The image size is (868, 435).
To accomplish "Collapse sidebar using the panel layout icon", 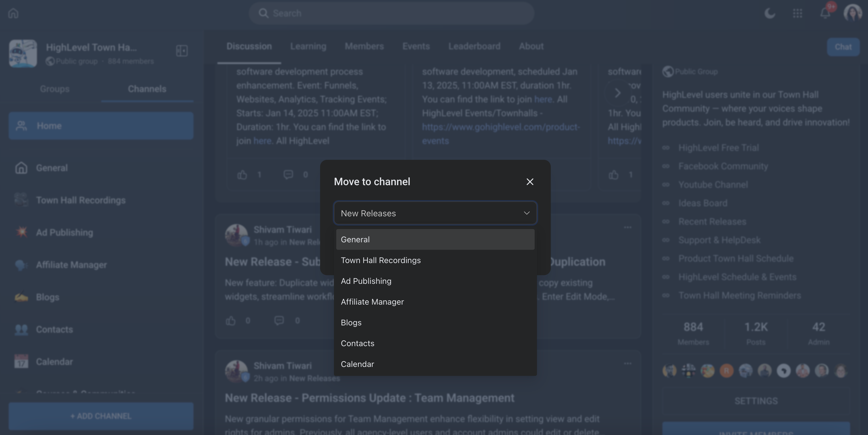I will tap(182, 51).
